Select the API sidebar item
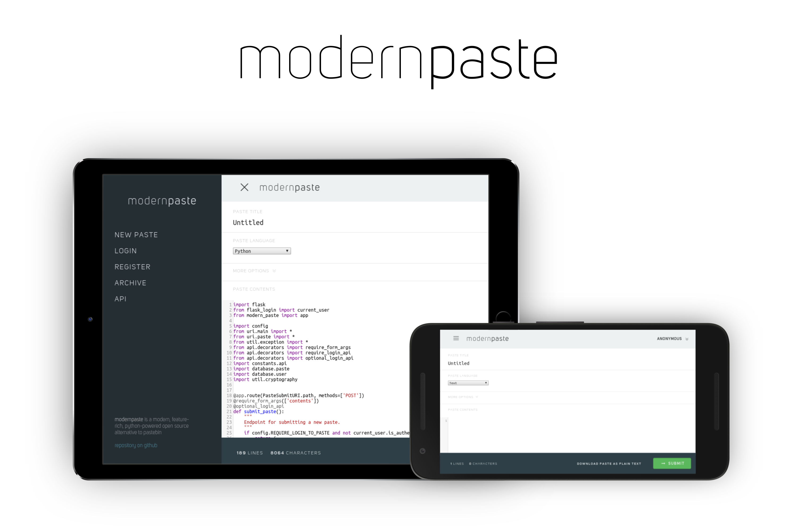This screenshot has width=798, height=532. [120, 299]
